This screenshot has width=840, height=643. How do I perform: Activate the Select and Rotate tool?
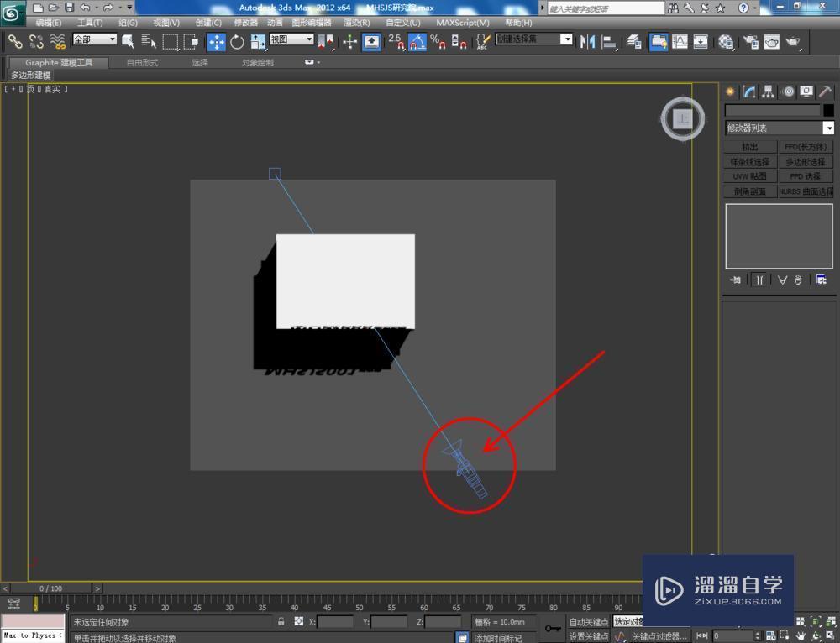coord(236,42)
